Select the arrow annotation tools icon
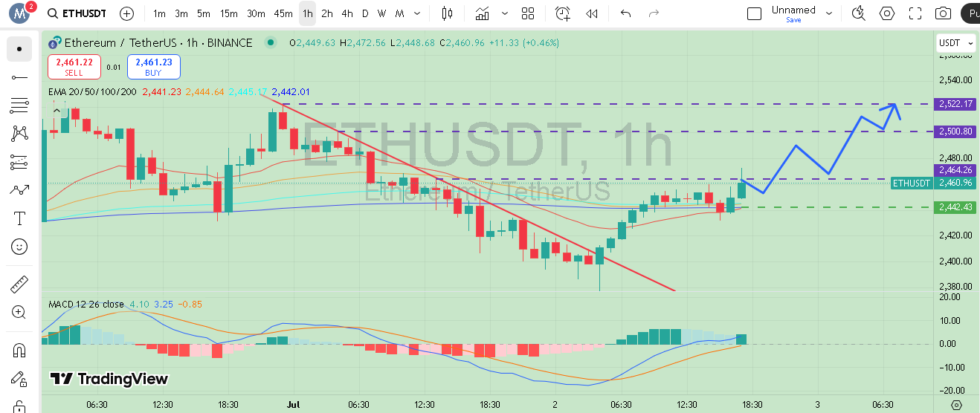The width and height of the screenshot is (980, 413). click(x=19, y=190)
